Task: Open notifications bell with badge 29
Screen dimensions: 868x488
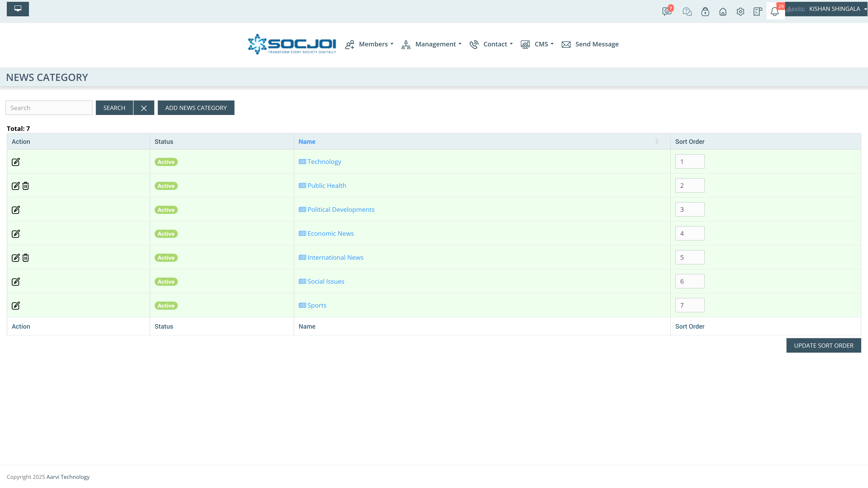Action: [x=775, y=11]
